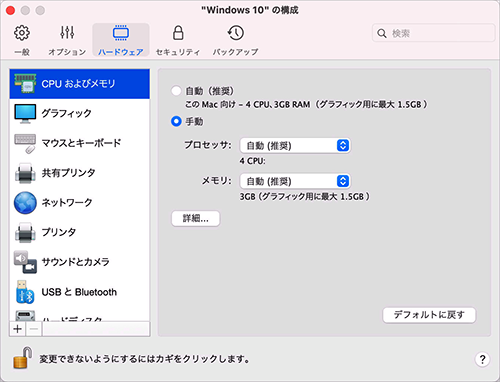This screenshot has height=382, width=500.
Task: Select USB と Bluetooth item
Action: [x=80, y=292]
